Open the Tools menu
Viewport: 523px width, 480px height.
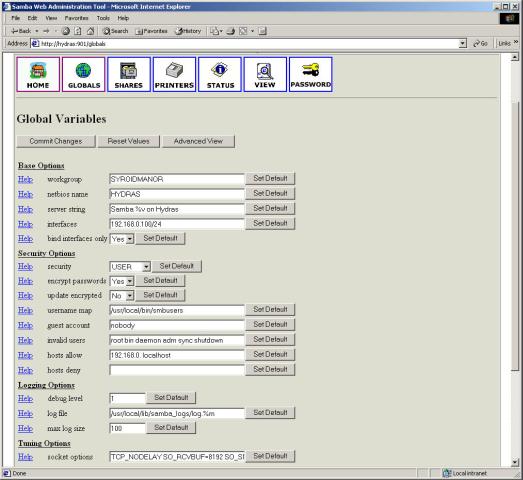coord(103,18)
